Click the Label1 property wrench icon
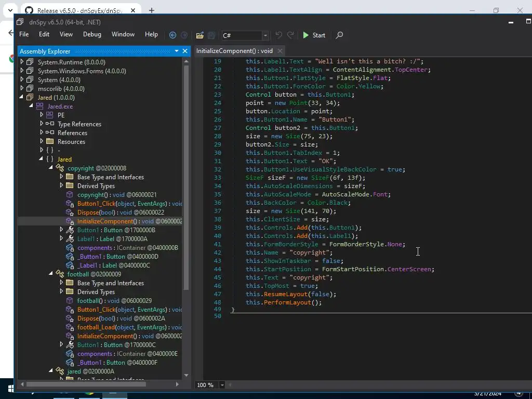The image size is (532, 399). point(70,239)
